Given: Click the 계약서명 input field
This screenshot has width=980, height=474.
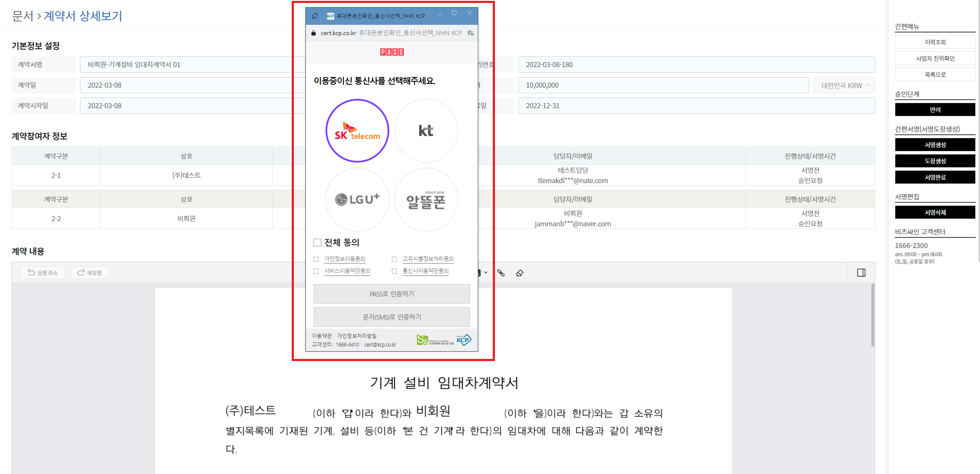Looking at the screenshot, I should 192,65.
